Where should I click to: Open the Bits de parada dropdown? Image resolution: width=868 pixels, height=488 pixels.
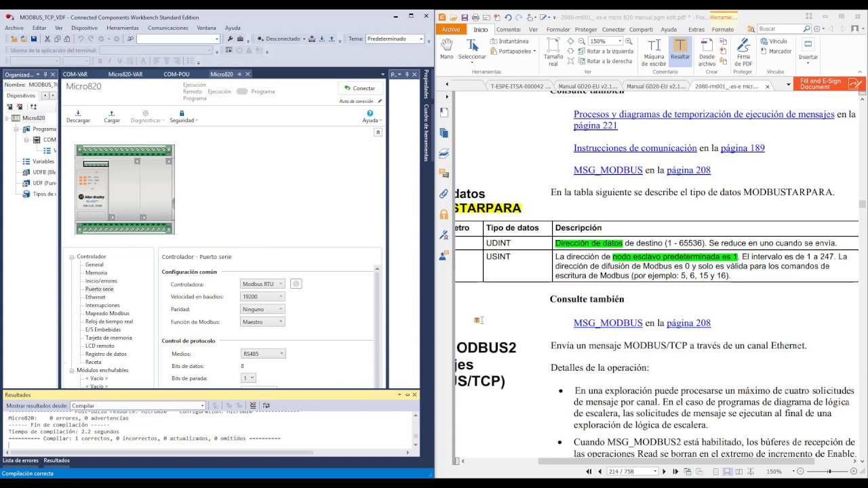248,378
